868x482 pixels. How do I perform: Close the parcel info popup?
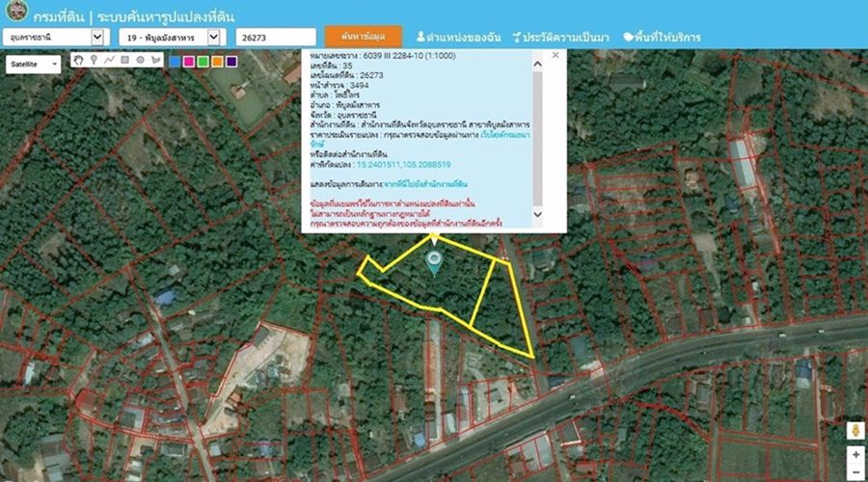[x=556, y=55]
